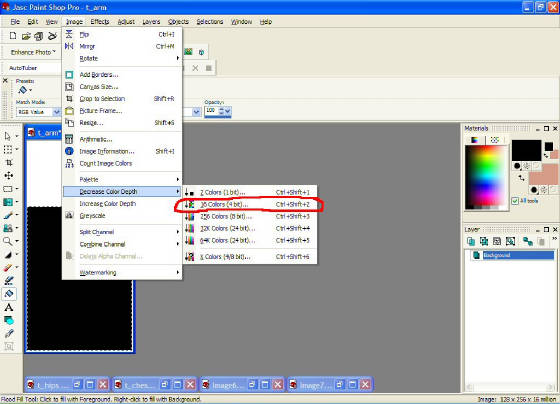
Task: Click the AutoTuber toolbar label
Action: click(23, 68)
